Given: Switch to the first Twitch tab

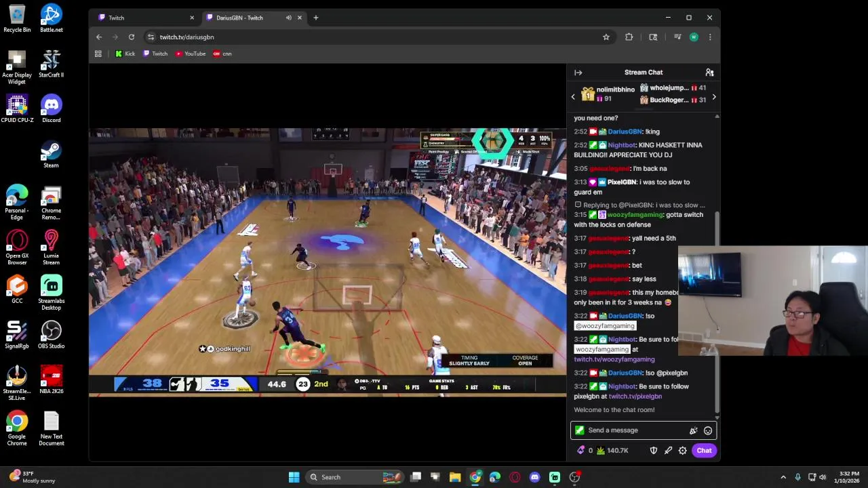Looking at the screenshot, I should (144, 18).
